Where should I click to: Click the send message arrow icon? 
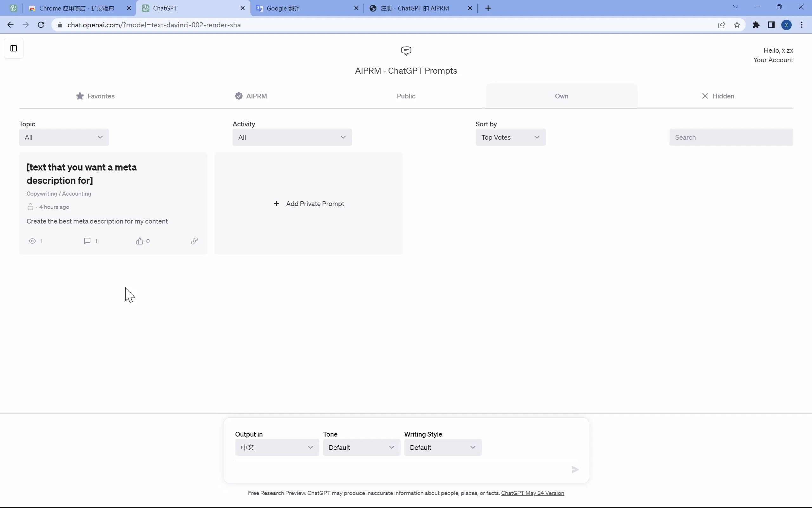[575, 469]
